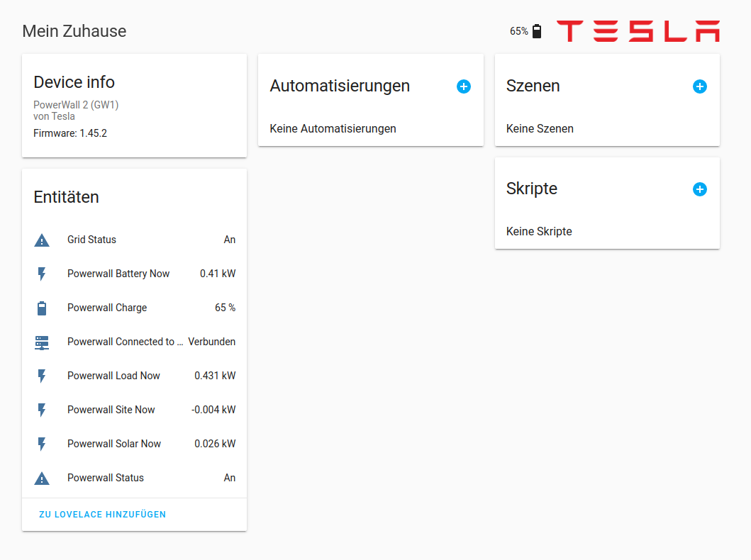
Task: Click the Verbunden connection value
Action: 212,342
